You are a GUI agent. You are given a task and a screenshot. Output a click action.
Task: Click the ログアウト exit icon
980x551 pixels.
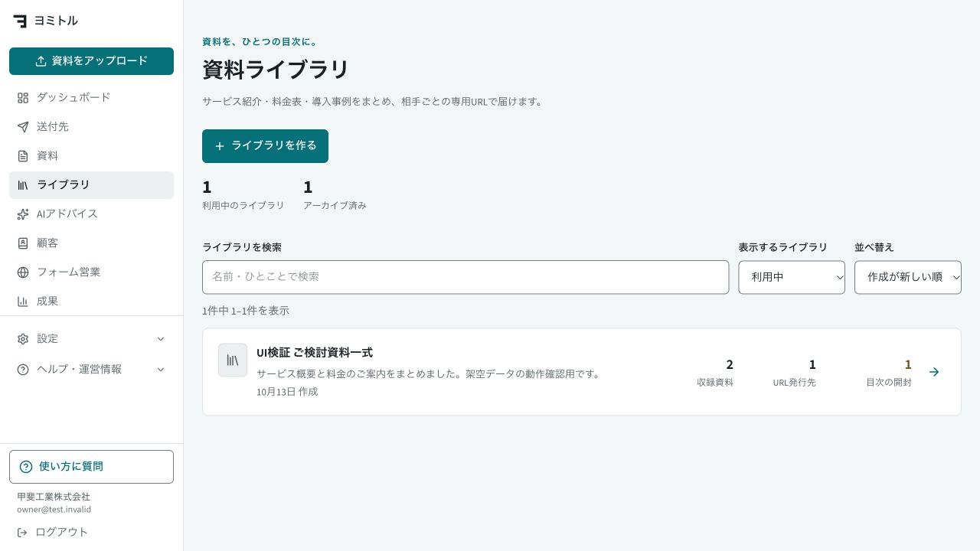[x=22, y=533]
